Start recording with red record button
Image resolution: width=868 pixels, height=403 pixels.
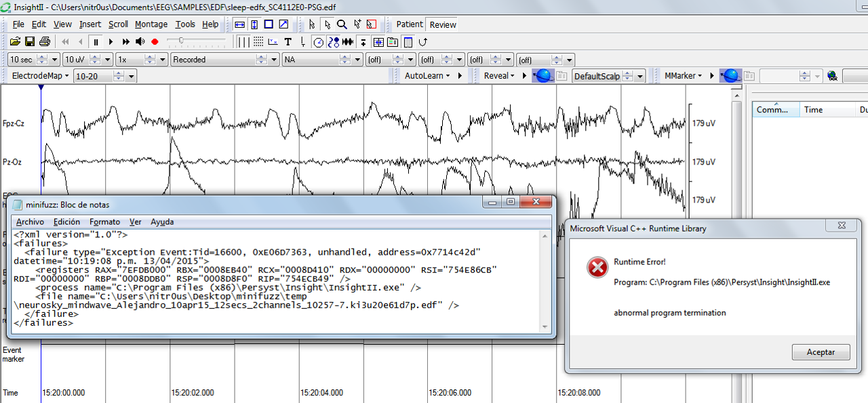coord(155,42)
